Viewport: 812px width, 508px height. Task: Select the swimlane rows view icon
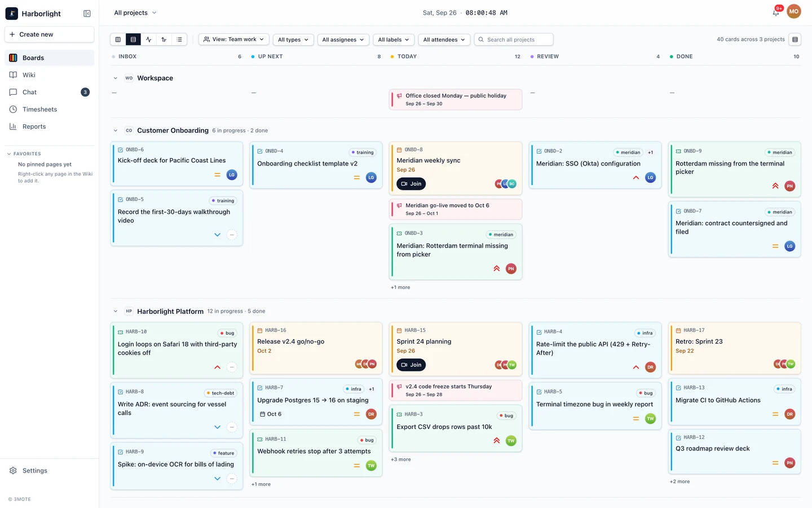133,40
